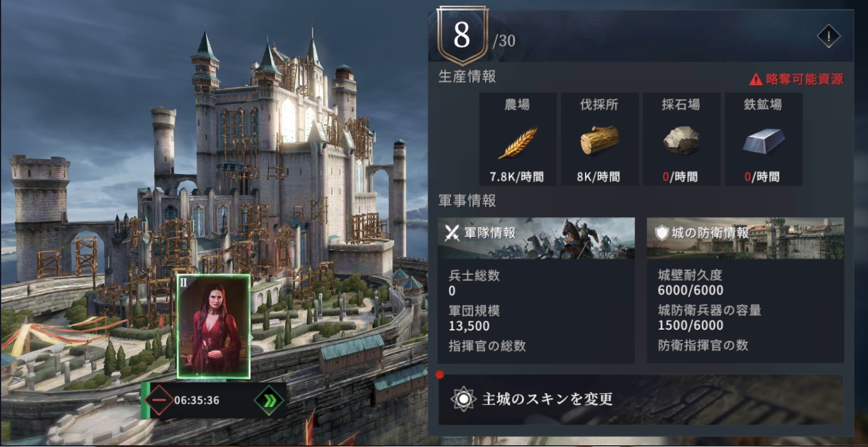The height and width of the screenshot is (447, 868).
Task: Click the shield castle defense icon
Action: click(661, 232)
